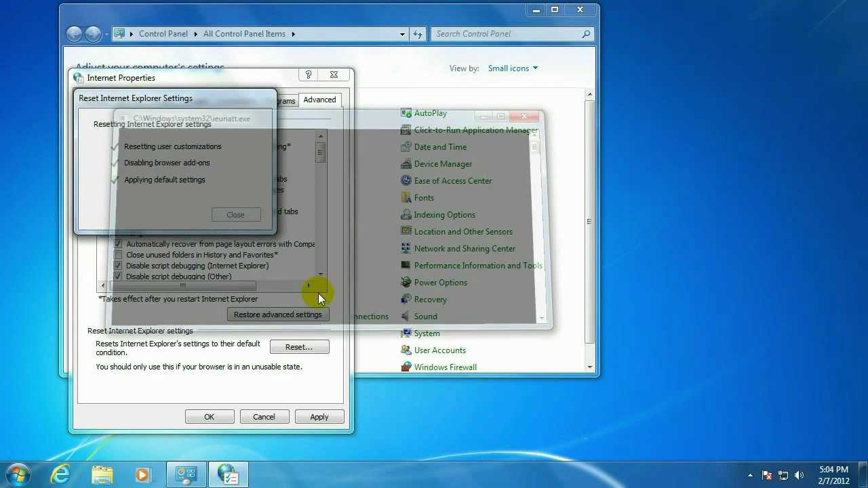
Task: Expand the address bar history dropdown arrow
Action: (403, 34)
